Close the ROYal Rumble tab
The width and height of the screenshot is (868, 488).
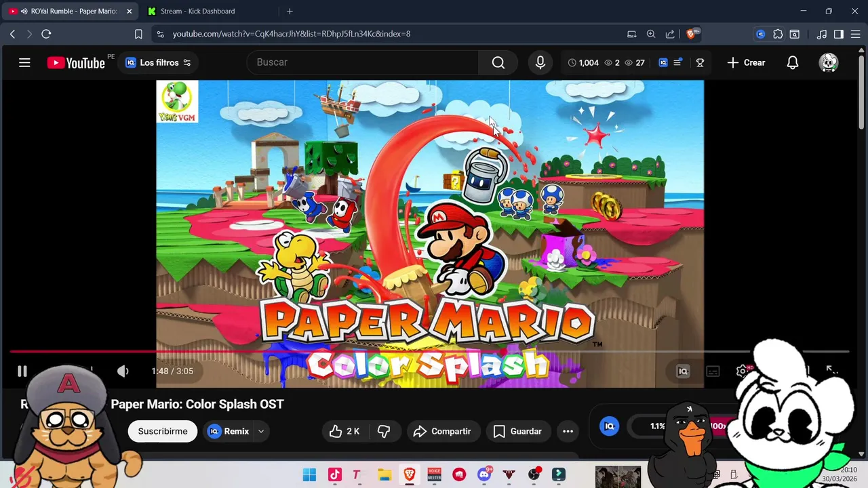[x=130, y=11]
